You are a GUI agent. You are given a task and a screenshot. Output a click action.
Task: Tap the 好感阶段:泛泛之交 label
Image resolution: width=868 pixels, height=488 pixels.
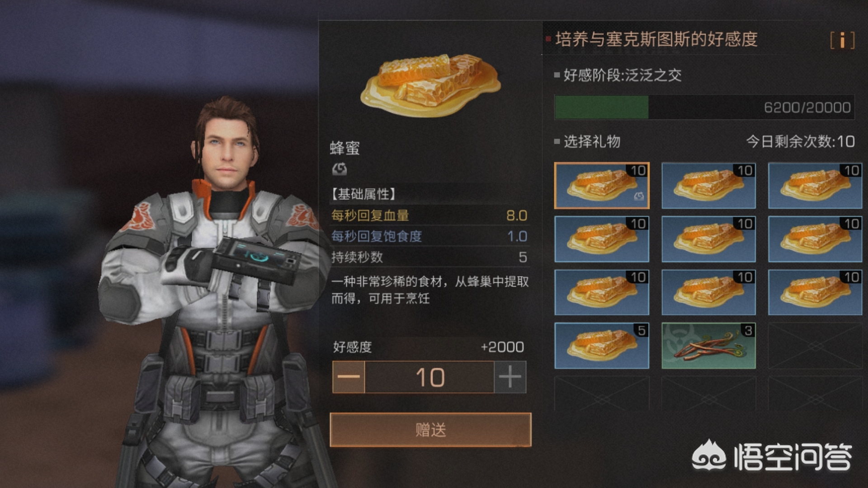tap(622, 75)
